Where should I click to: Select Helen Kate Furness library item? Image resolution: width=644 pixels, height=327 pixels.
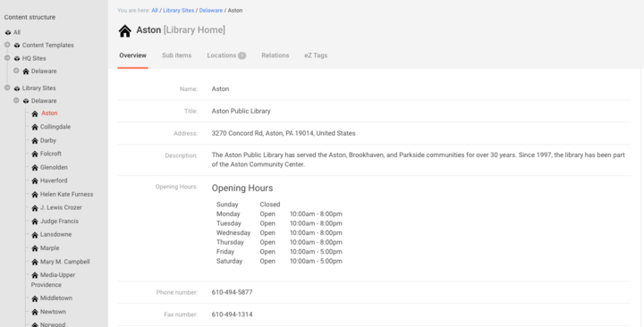pyautogui.click(x=66, y=194)
